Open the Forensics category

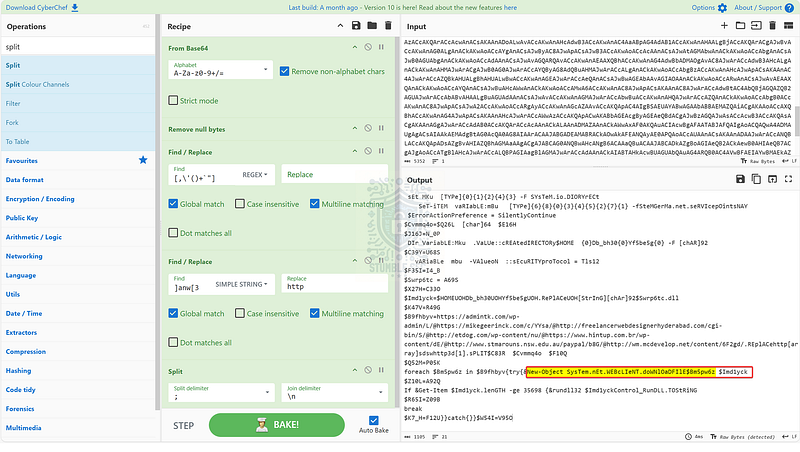tap(78, 409)
